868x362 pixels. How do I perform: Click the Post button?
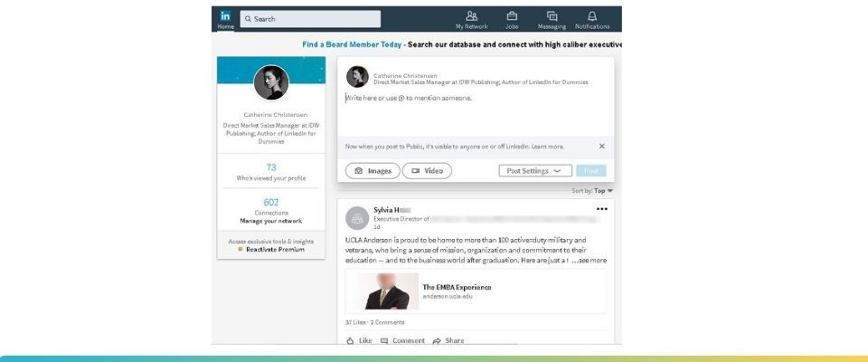[591, 171]
